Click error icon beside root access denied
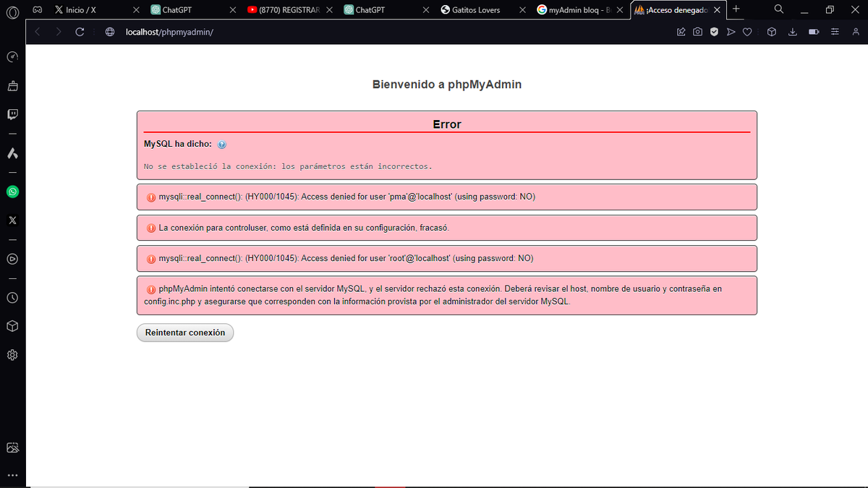 click(x=151, y=258)
